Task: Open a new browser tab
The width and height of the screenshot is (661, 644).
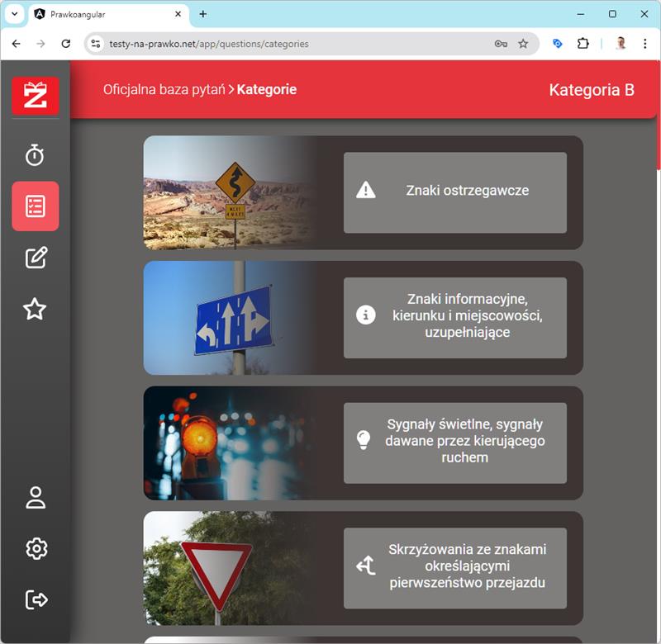Action: (203, 14)
